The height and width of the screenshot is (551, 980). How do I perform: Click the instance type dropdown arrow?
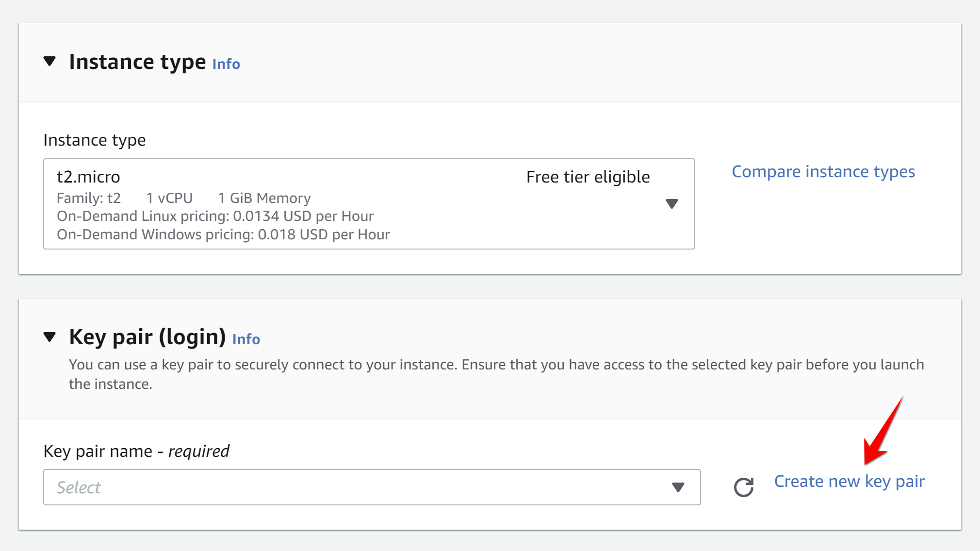tap(672, 204)
